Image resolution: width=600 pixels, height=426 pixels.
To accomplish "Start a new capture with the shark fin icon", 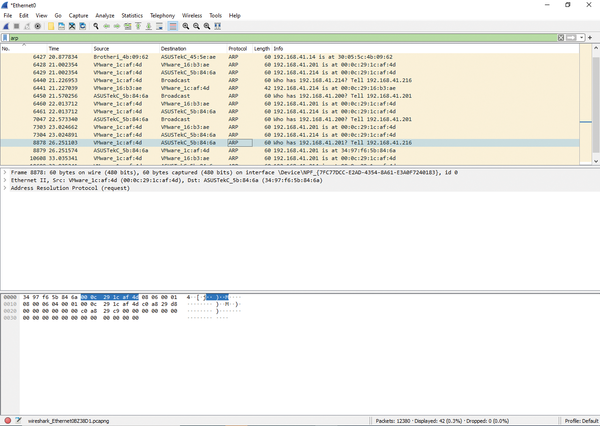I will tap(6, 26).
